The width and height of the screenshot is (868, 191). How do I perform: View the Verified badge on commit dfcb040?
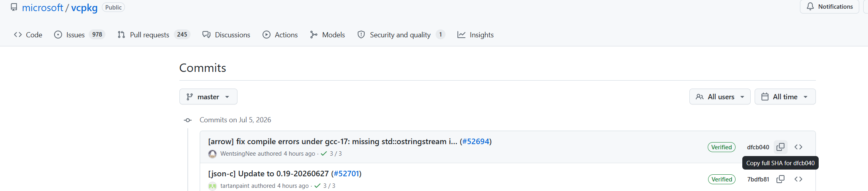click(x=722, y=147)
